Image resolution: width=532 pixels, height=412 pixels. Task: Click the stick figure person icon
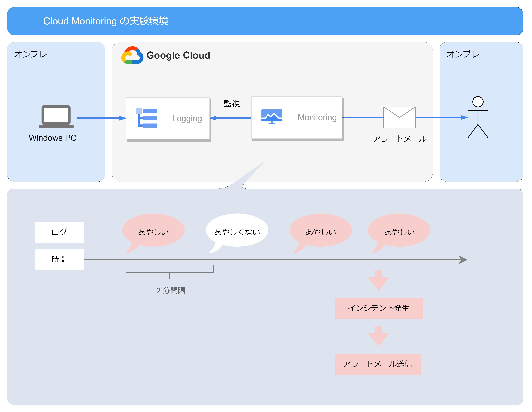478,117
